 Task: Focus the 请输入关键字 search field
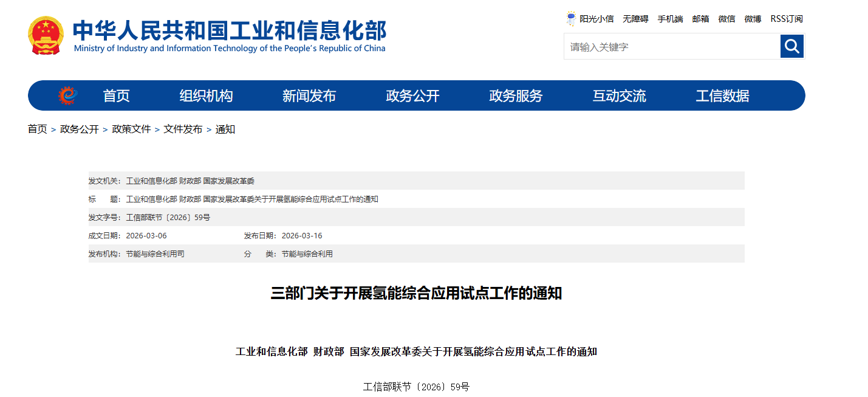672,46
